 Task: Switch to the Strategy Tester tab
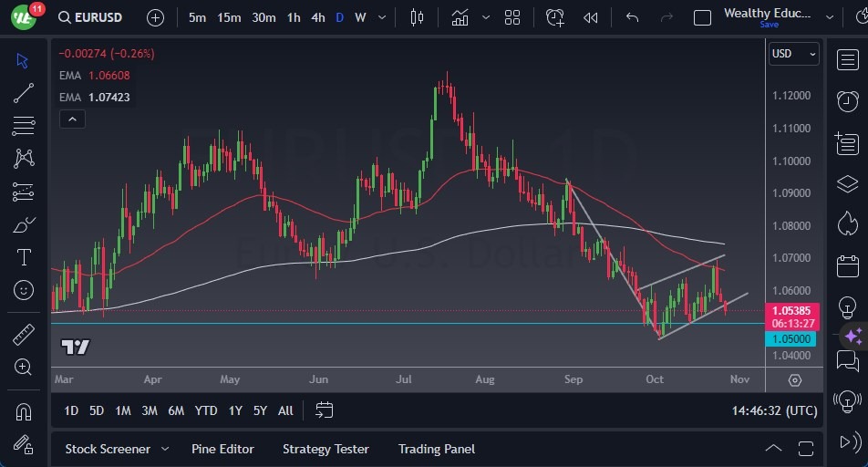point(325,449)
